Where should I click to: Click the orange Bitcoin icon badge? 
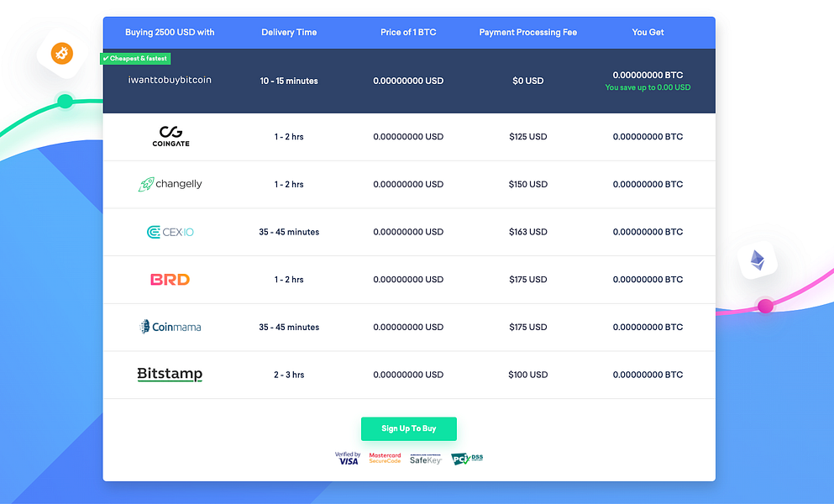point(62,53)
